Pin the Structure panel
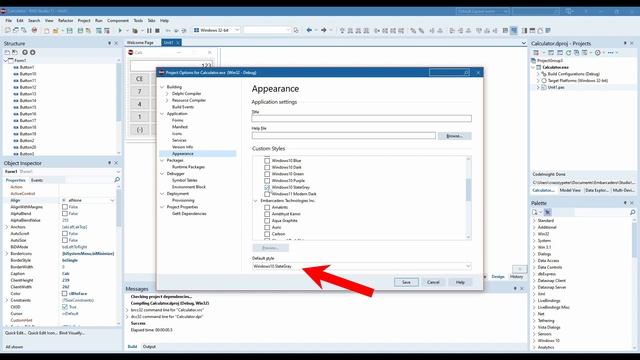The image size is (640, 360). click(109, 43)
